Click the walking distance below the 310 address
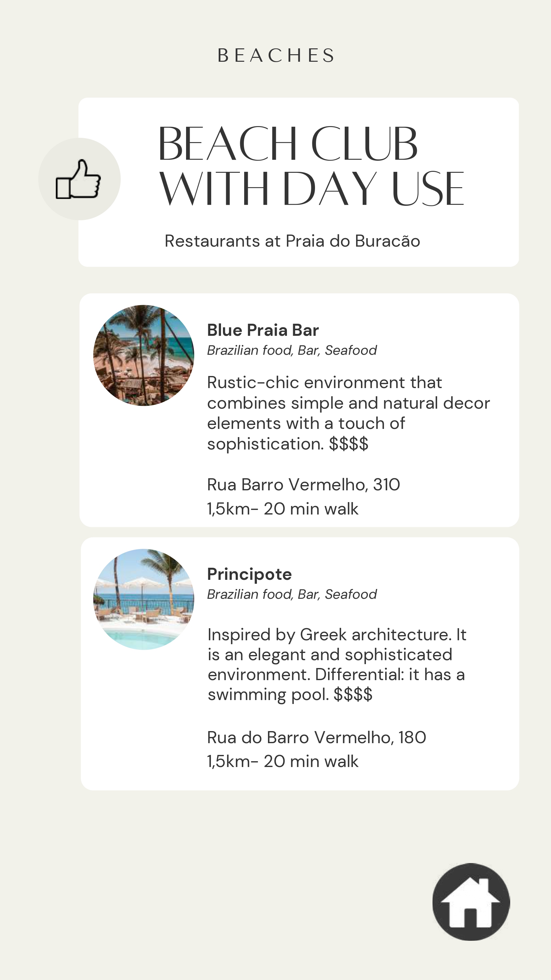Screen dimensions: 551x980 [283, 509]
